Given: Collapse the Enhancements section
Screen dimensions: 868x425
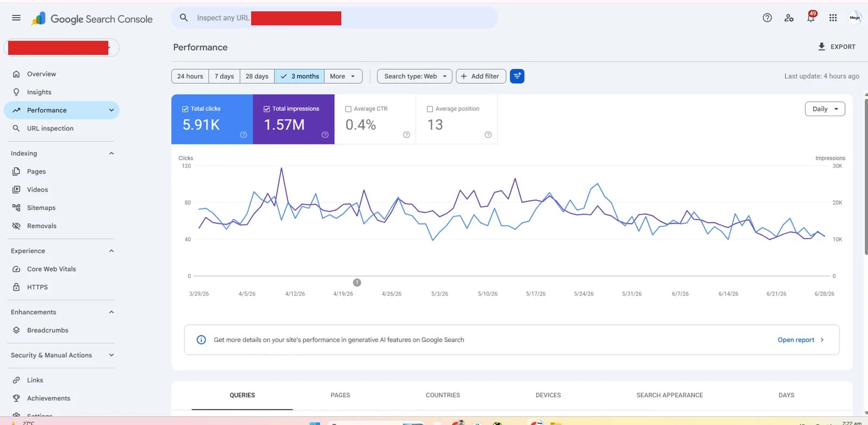Looking at the screenshot, I should [x=111, y=312].
